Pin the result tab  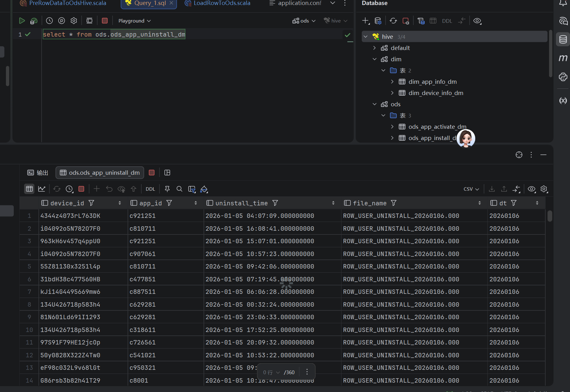(167, 189)
